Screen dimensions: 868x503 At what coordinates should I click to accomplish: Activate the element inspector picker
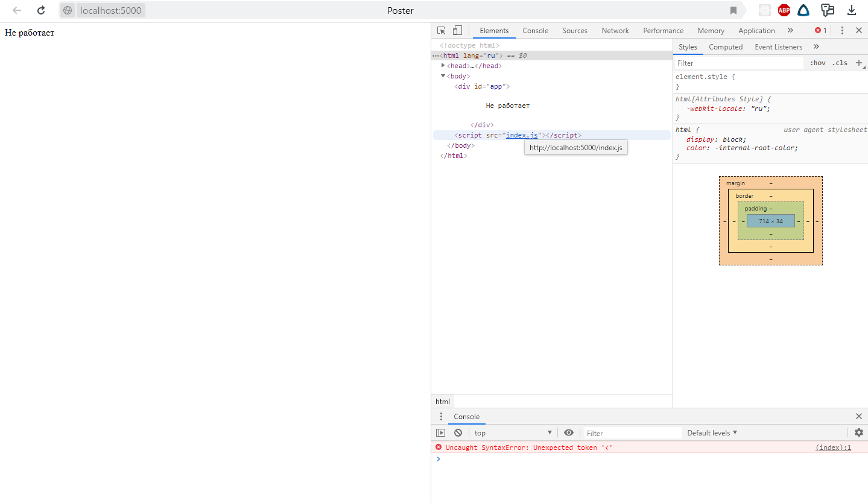[442, 31]
